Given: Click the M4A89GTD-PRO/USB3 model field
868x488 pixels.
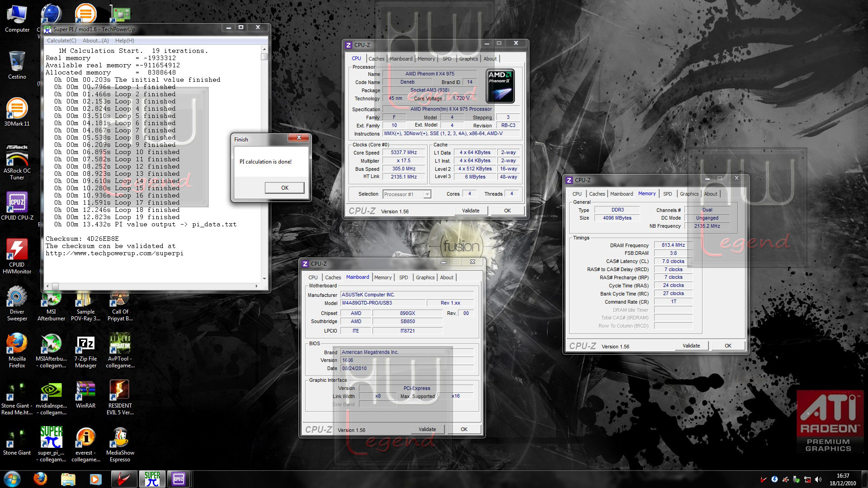Looking at the screenshot, I should pos(383,303).
